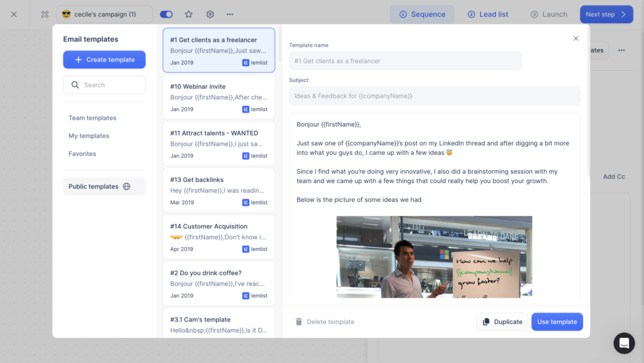644x363 pixels.
Task: Open the Sequence tab
Action: (x=422, y=14)
